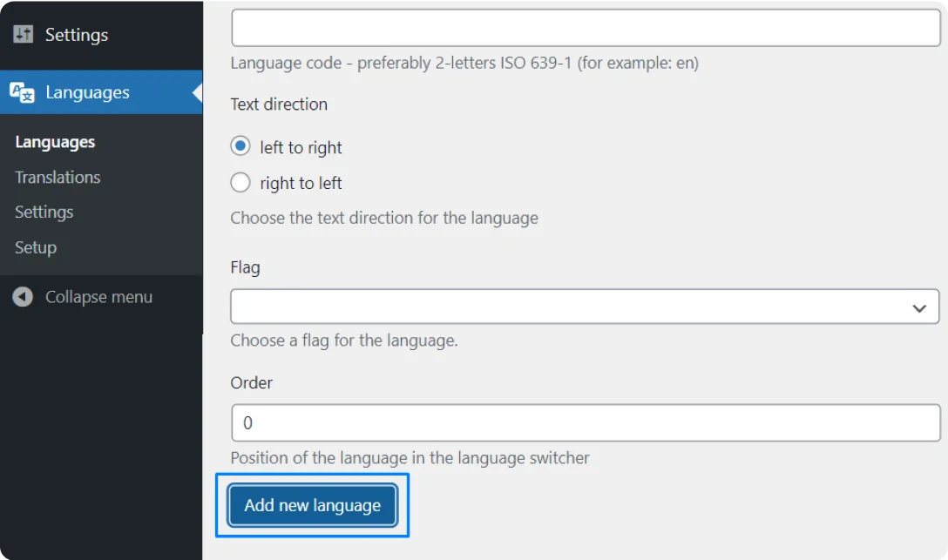948x560 pixels.
Task: Click inside the empty Flag combo box
Action: click(523, 307)
